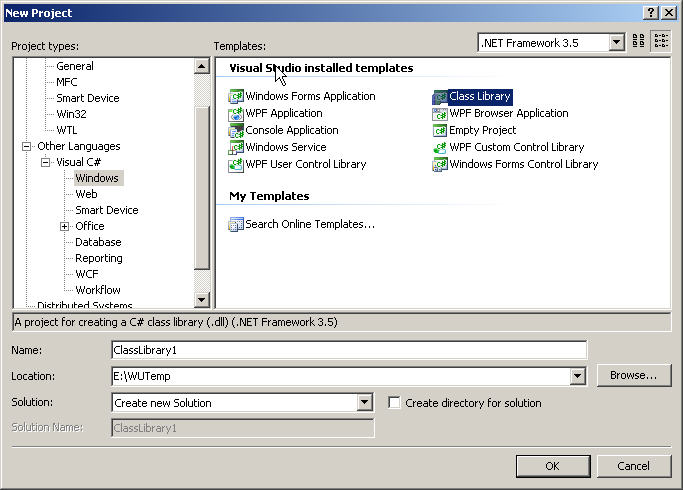Viewport: 683px width, 490px height.
Task: Select the Class Library template icon
Action: [440, 96]
